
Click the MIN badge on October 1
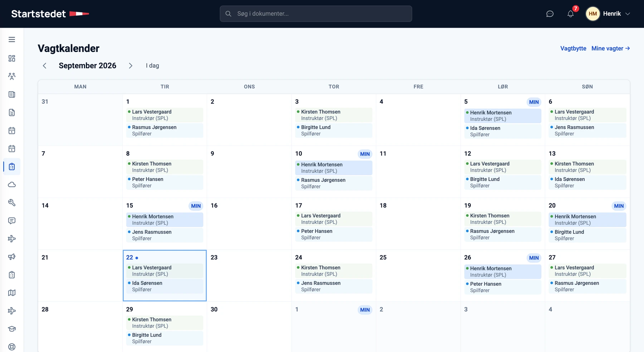[x=365, y=310]
